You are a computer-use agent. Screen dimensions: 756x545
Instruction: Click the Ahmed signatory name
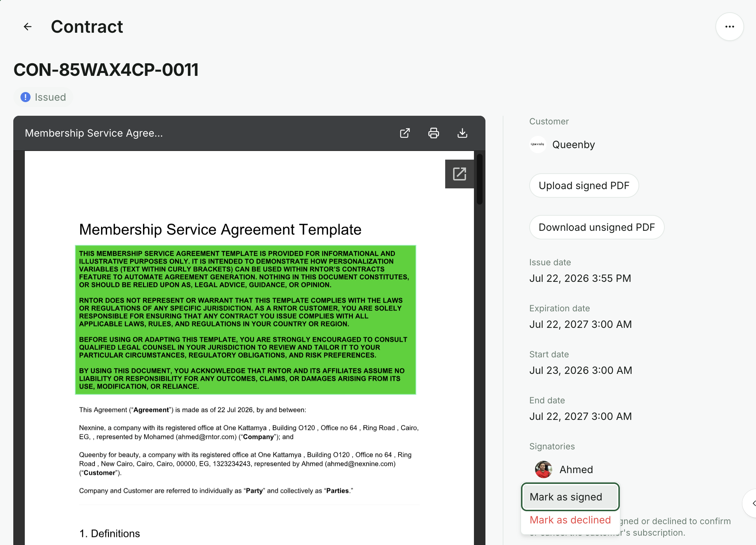click(x=576, y=470)
